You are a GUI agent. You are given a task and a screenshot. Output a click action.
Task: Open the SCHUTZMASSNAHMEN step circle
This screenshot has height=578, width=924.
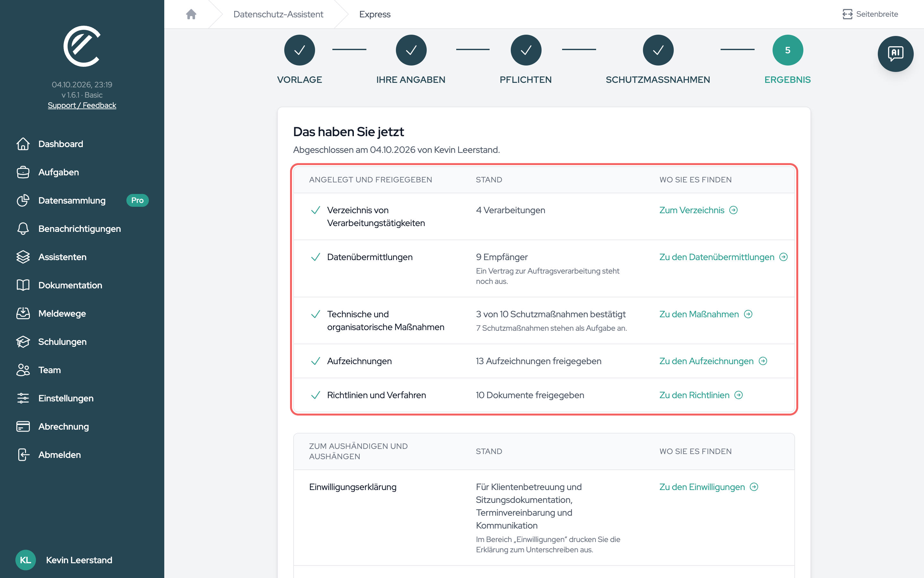(x=658, y=50)
